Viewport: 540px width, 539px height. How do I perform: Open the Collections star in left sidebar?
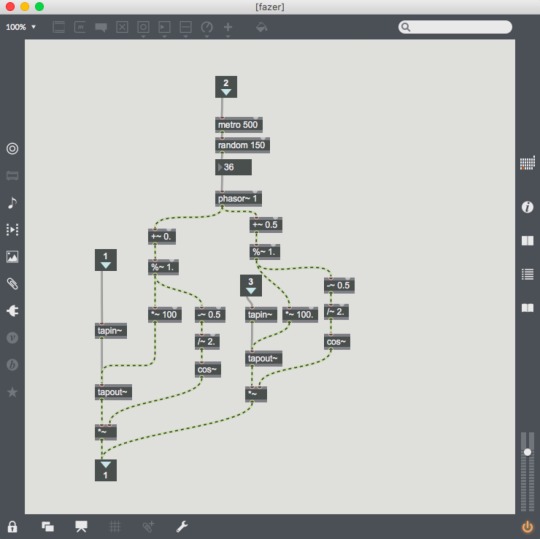click(12, 392)
